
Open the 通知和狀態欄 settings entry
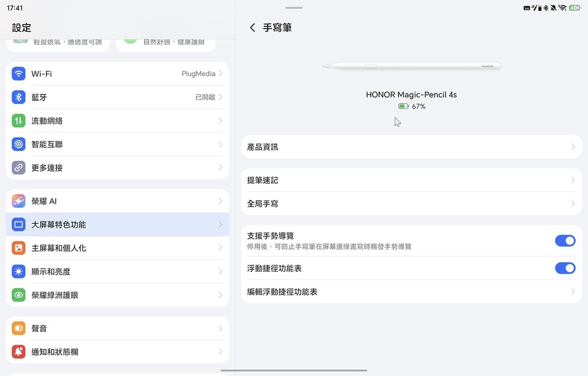tap(117, 352)
